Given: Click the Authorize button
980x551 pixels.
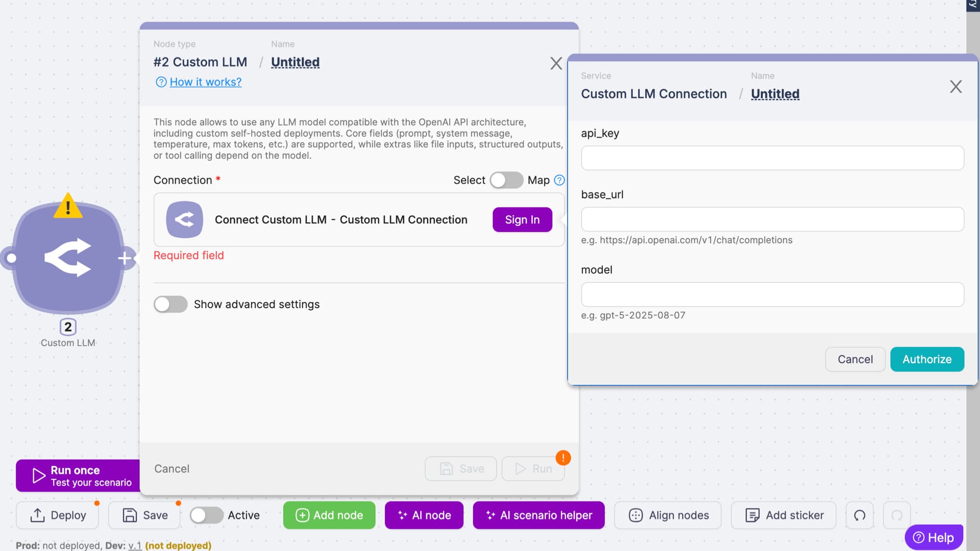Looking at the screenshot, I should click(x=926, y=359).
